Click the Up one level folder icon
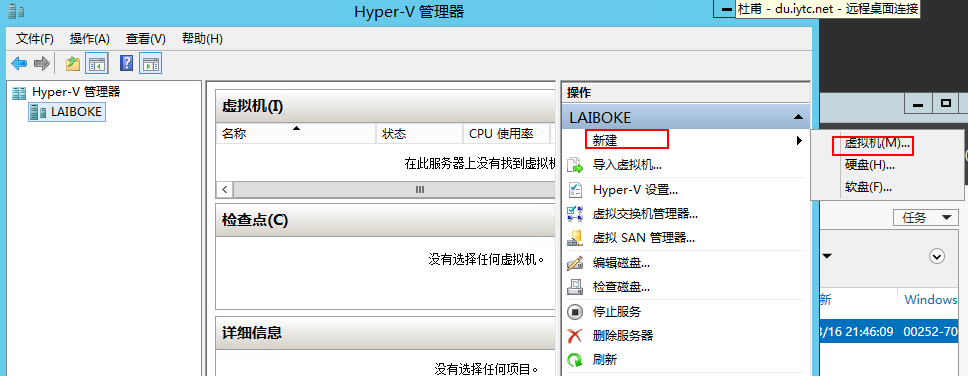The height and width of the screenshot is (376, 968). click(x=73, y=63)
